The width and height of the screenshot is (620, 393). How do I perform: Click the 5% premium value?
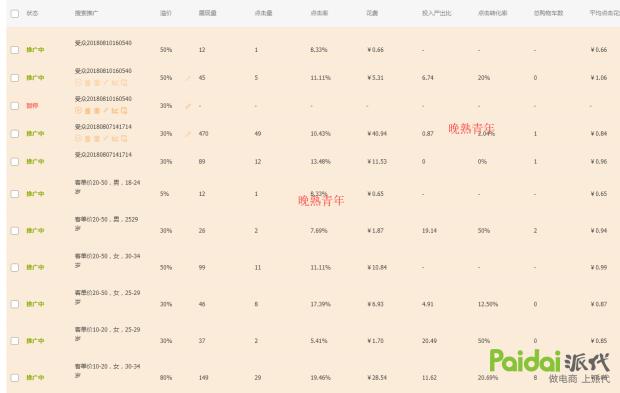pyautogui.click(x=164, y=194)
